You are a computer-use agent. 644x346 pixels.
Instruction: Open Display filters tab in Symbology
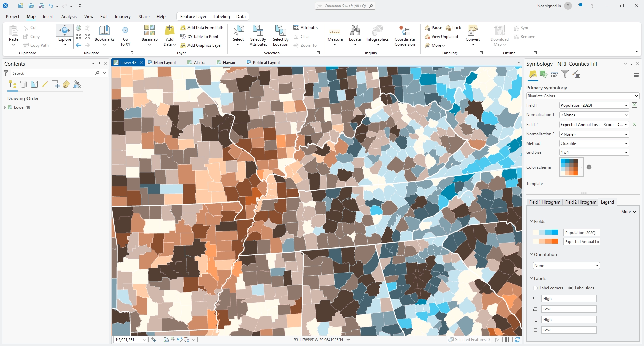tap(565, 74)
